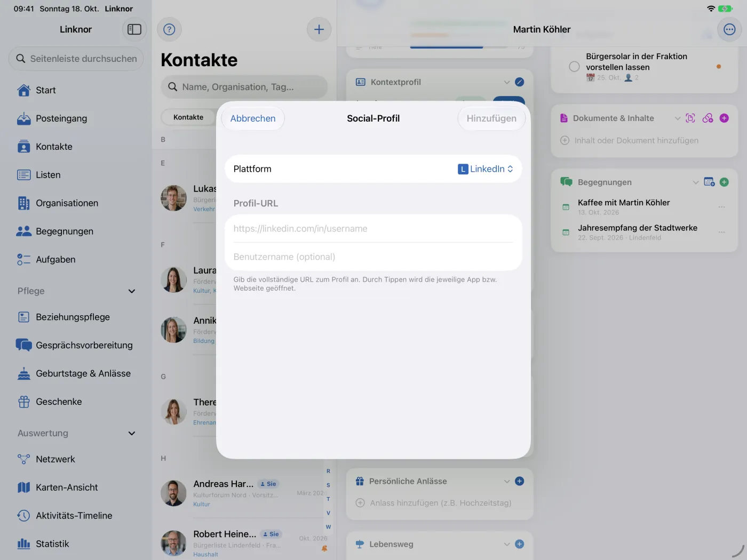Focus the Benutzername (optional) field

(x=373, y=257)
